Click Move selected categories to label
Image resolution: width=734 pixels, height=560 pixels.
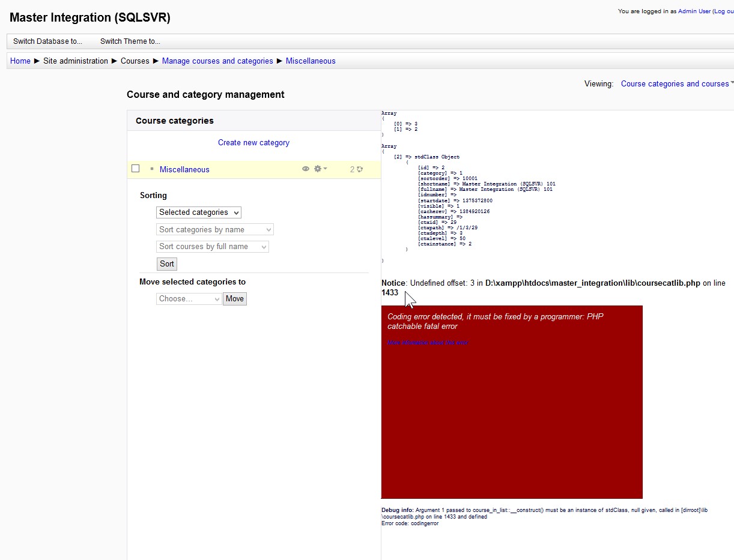tap(192, 282)
